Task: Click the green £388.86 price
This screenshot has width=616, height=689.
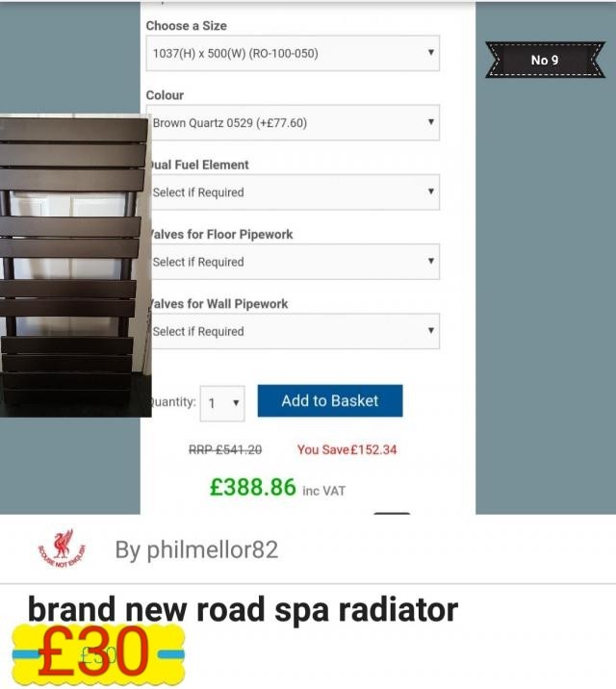Action: pos(253,487)
